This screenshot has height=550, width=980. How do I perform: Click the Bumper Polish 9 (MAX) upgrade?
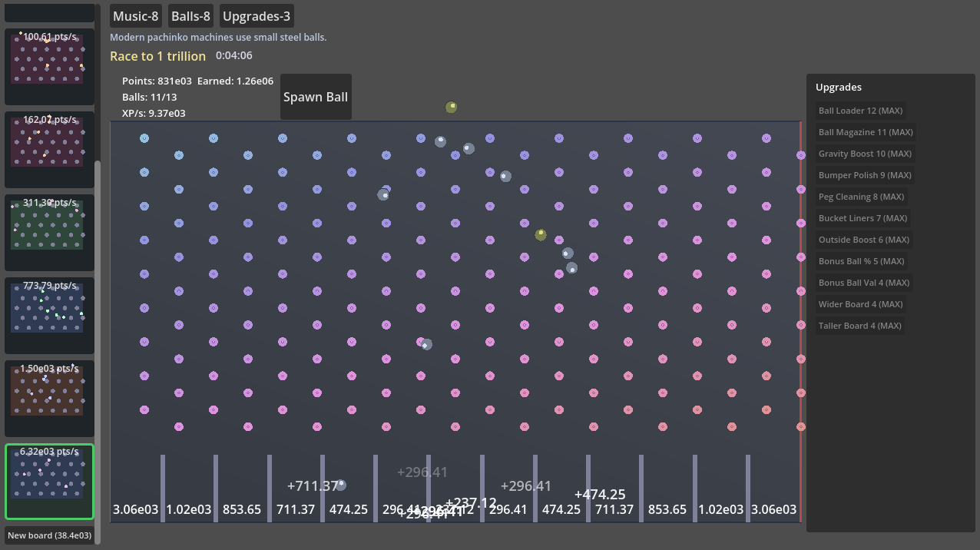865,175
